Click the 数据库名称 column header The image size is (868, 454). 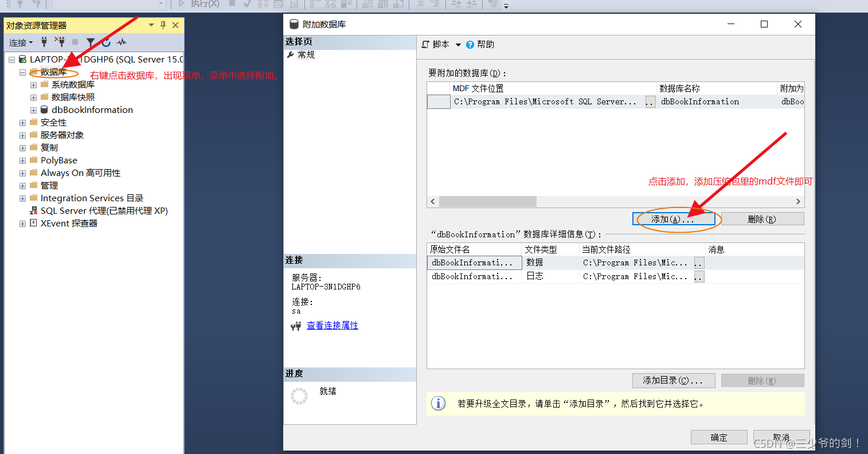point(717,88)
